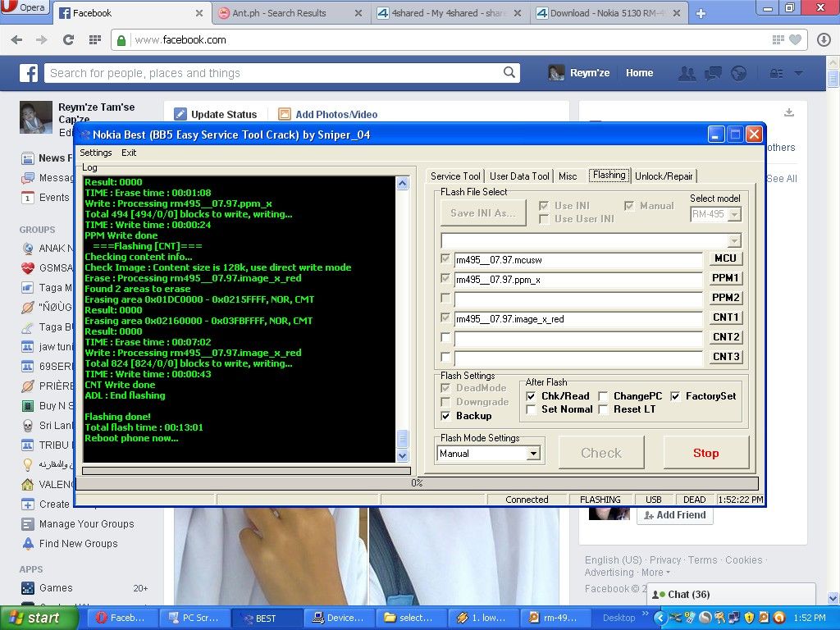840x630 pixels.
Task: Click the MCU file button
Action: [x=725, y=258]
